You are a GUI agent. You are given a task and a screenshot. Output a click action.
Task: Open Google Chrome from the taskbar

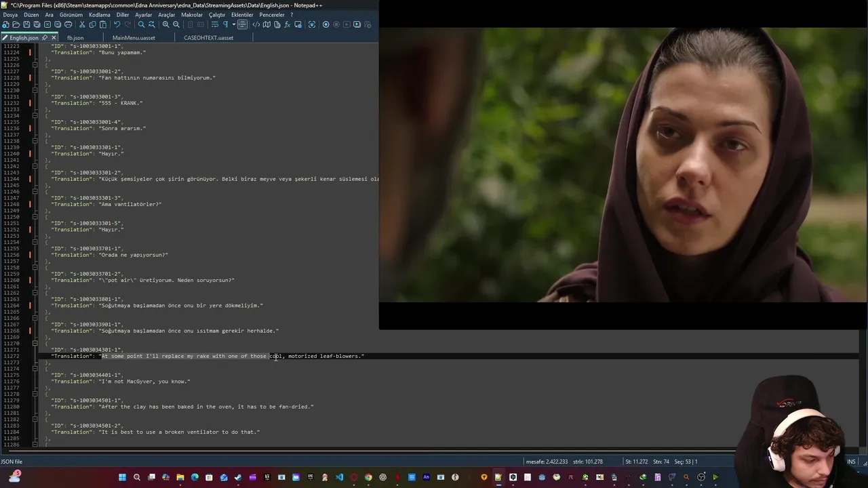click(x=368, y=477)
